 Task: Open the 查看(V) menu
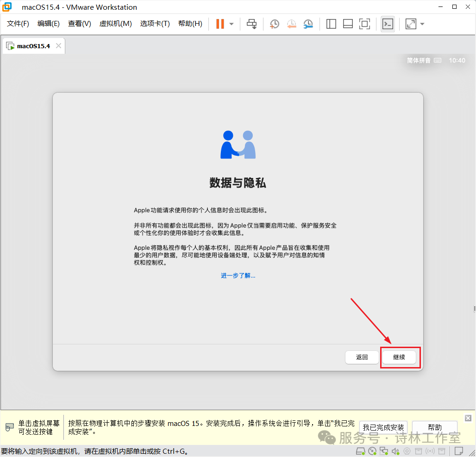(x=80, y=24)
